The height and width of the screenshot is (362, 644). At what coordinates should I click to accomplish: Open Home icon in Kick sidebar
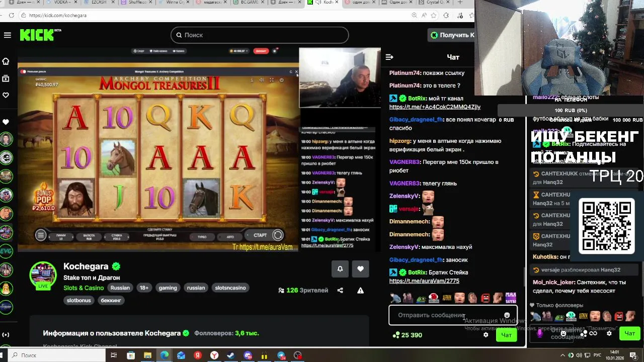(6, 61)
